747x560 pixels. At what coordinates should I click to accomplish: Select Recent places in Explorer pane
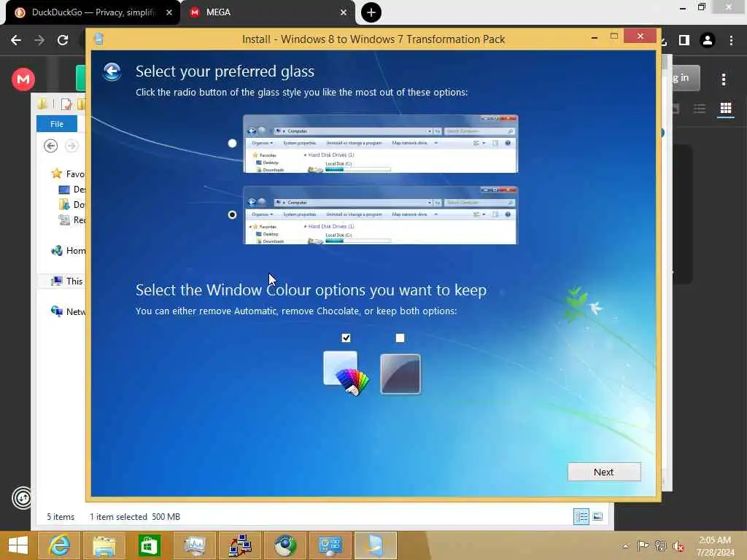71,219
